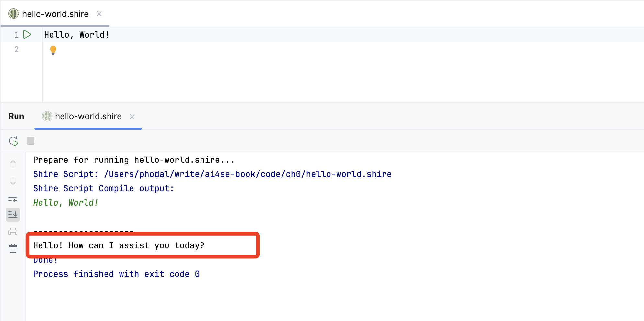The image size is (644, 321).
Task: Stop the running process with the stop button
Action: 30,141
